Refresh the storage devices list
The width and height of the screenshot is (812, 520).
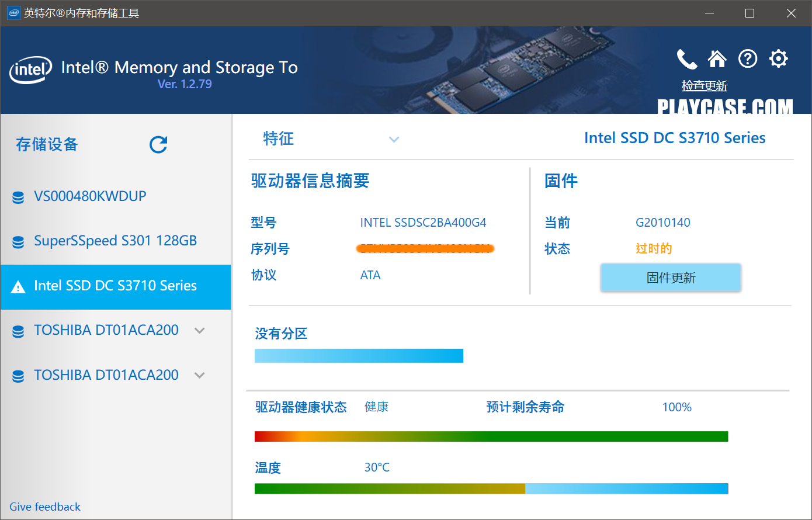[158, 144]
